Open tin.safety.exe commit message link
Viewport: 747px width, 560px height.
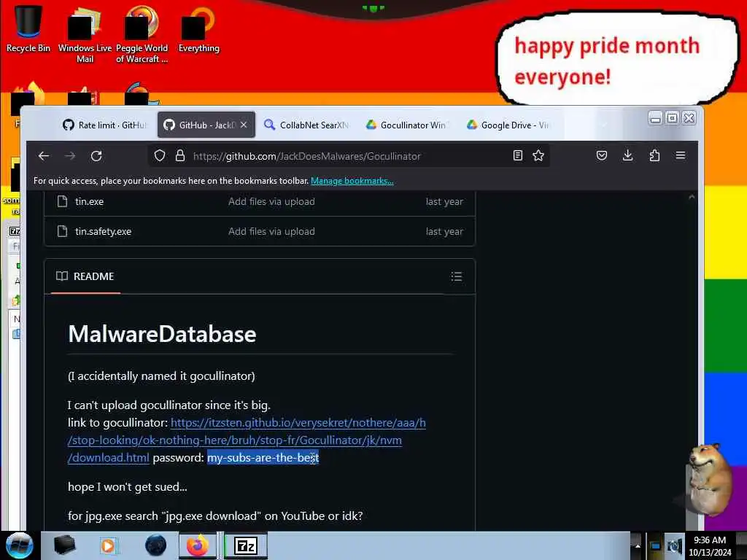[271, 231]
